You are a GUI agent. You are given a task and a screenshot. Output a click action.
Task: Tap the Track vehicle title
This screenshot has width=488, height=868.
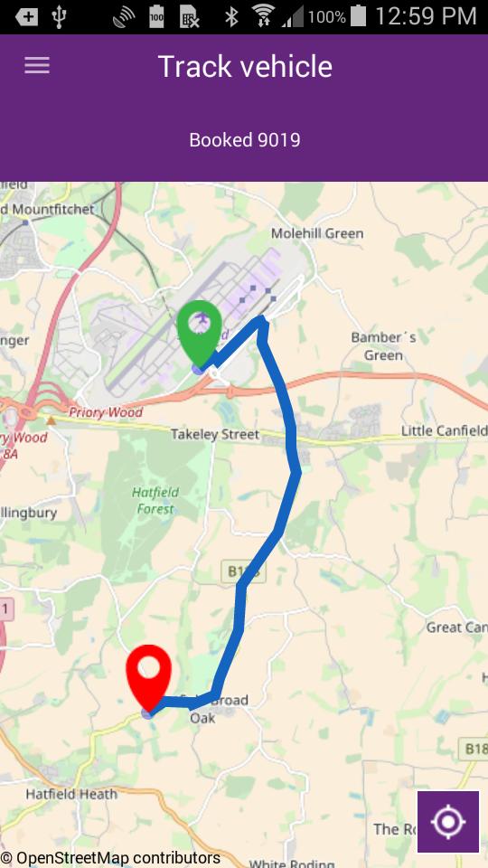245,66
